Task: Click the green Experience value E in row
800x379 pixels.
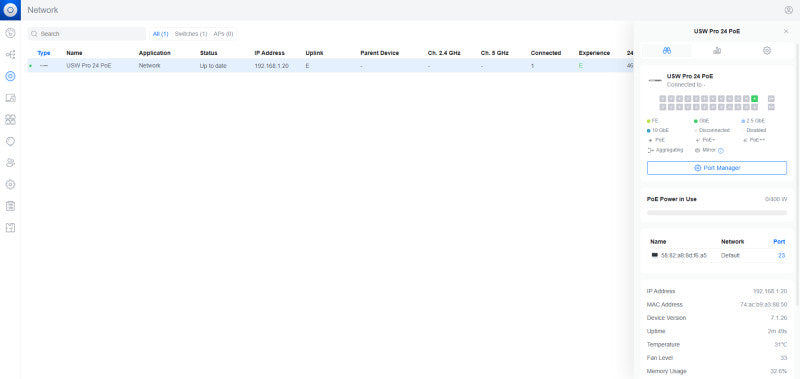Action: (x=581, y=66)
